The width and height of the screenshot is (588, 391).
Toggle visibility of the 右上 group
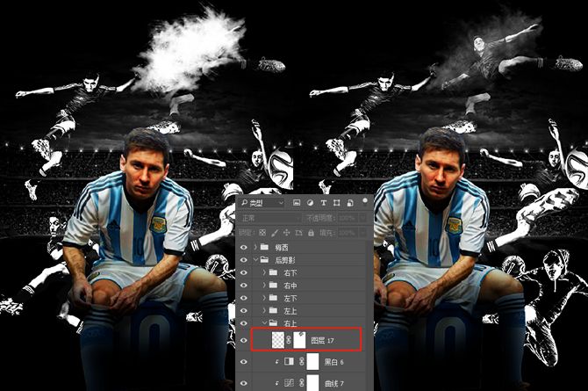[x=244, y=323]
